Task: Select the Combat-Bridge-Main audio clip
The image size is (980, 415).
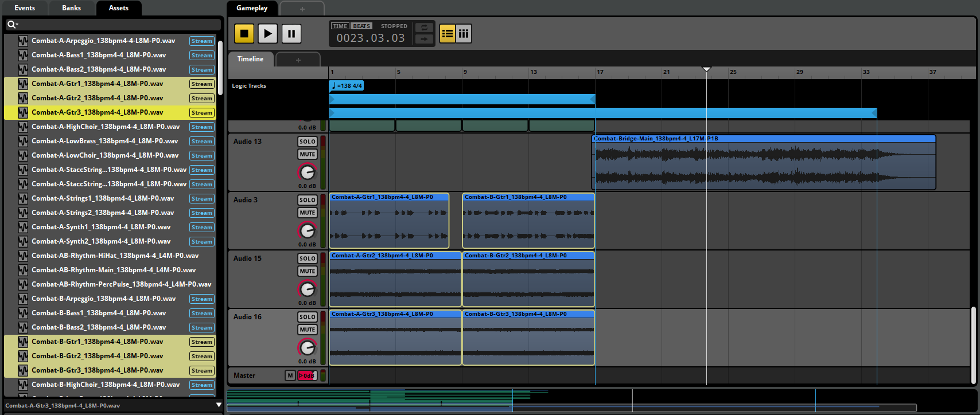Action: [764, 162]
